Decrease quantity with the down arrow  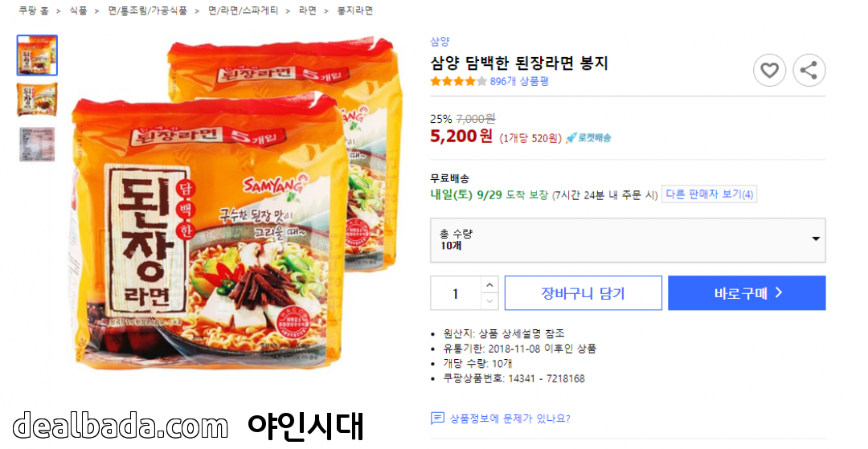click(x=489, y=301)
